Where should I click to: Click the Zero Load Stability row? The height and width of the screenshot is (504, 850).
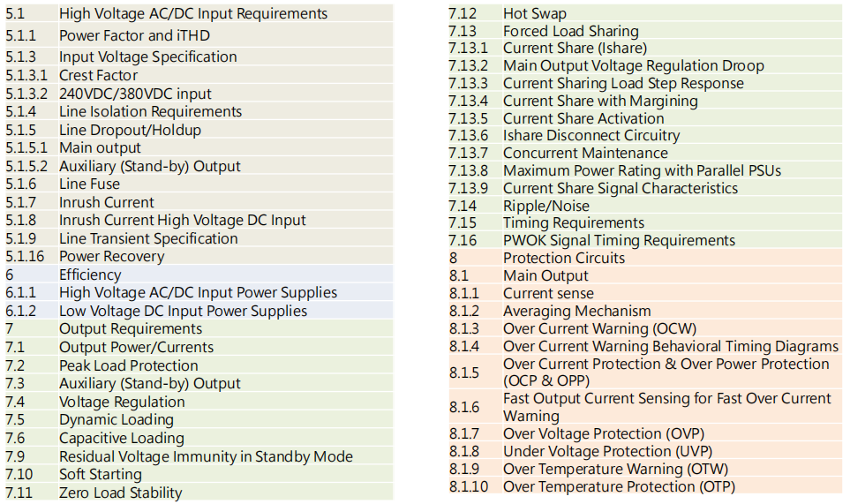point(199,492)
